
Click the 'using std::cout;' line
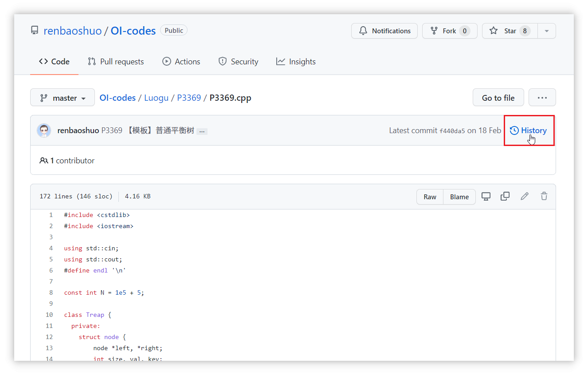[93, 259]
